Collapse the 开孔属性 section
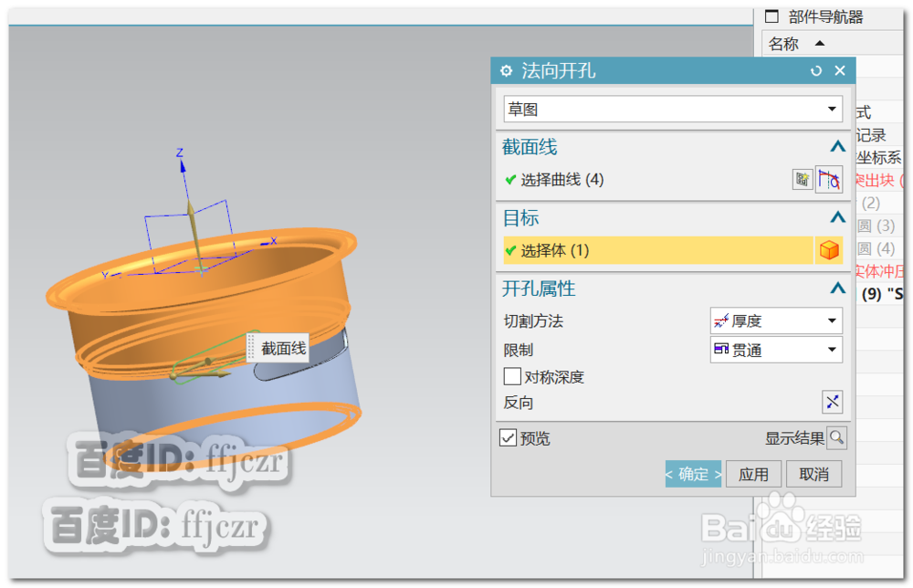913x588 pixels. pos(837,289)
